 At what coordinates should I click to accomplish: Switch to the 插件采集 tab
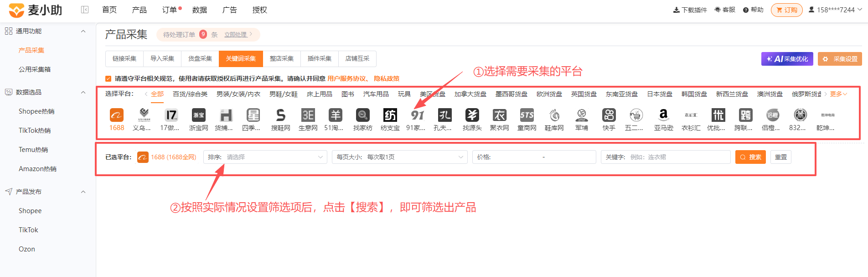click(x=320, y=58)
